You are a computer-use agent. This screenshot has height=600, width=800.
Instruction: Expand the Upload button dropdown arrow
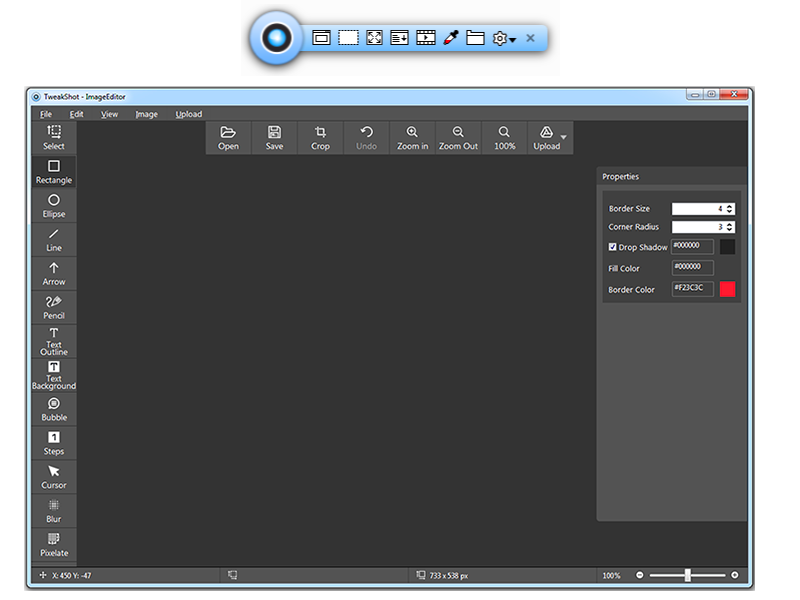tap(564, 137)
